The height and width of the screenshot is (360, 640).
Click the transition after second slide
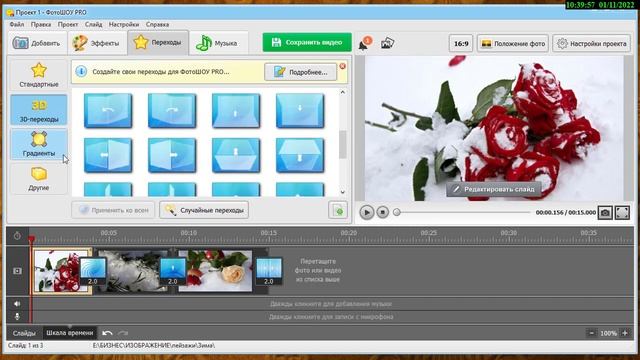(x=173, y=271)
